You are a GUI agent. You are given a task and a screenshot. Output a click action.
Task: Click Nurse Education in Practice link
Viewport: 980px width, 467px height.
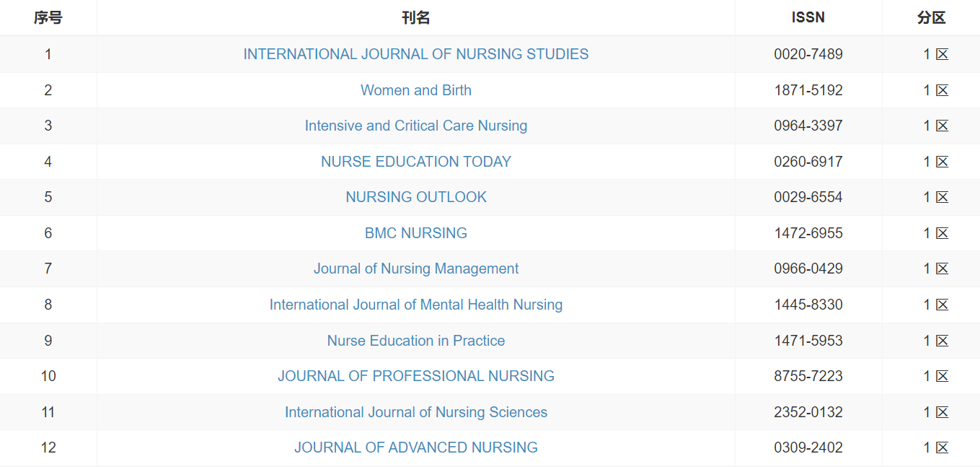416,341
